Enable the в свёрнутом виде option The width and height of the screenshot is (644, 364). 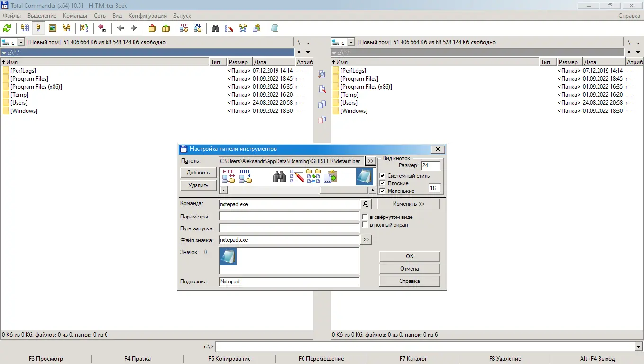365,217
